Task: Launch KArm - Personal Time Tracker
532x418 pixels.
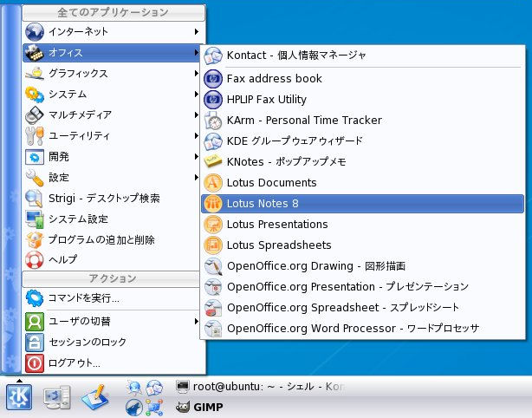Action: 362,121
